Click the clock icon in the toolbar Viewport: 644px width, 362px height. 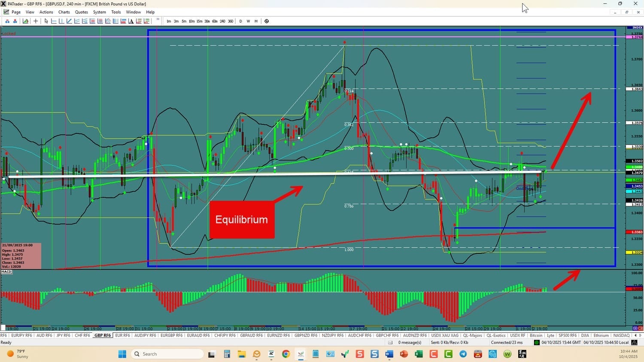267,21
